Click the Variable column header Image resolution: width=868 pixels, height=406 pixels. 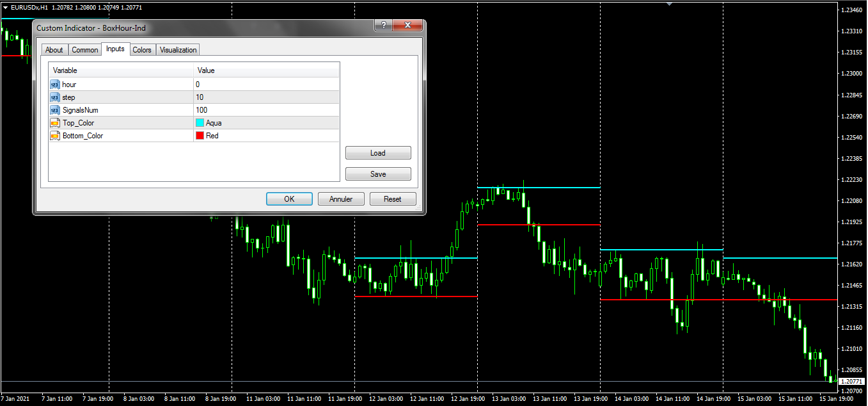click(x=121, y=70)
